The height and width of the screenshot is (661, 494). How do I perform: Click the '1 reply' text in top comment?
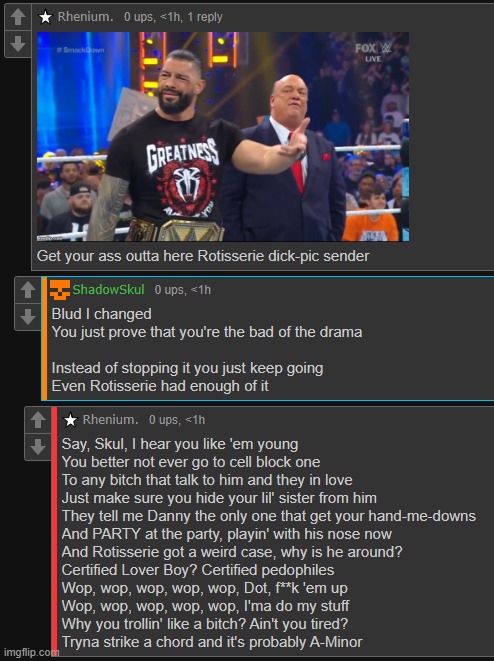click(205, 17)
